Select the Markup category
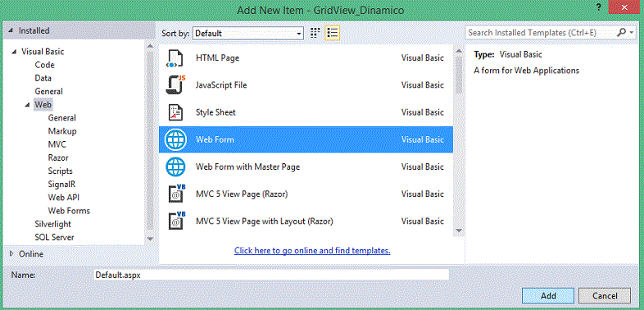Image resolution: width=644 pixels, height=310 pixels. 62,131
